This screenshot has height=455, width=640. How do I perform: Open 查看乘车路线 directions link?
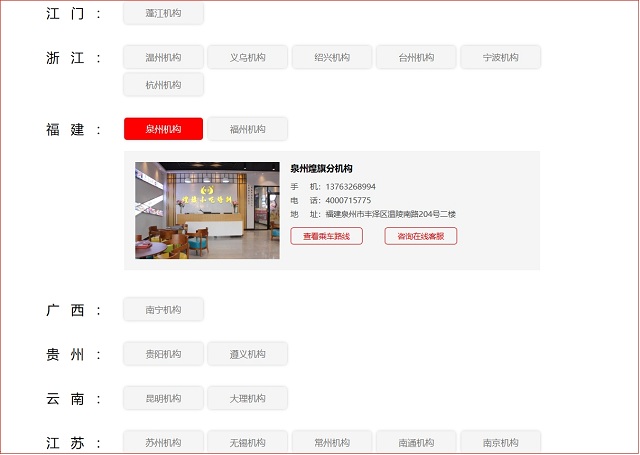pos(327,236)
